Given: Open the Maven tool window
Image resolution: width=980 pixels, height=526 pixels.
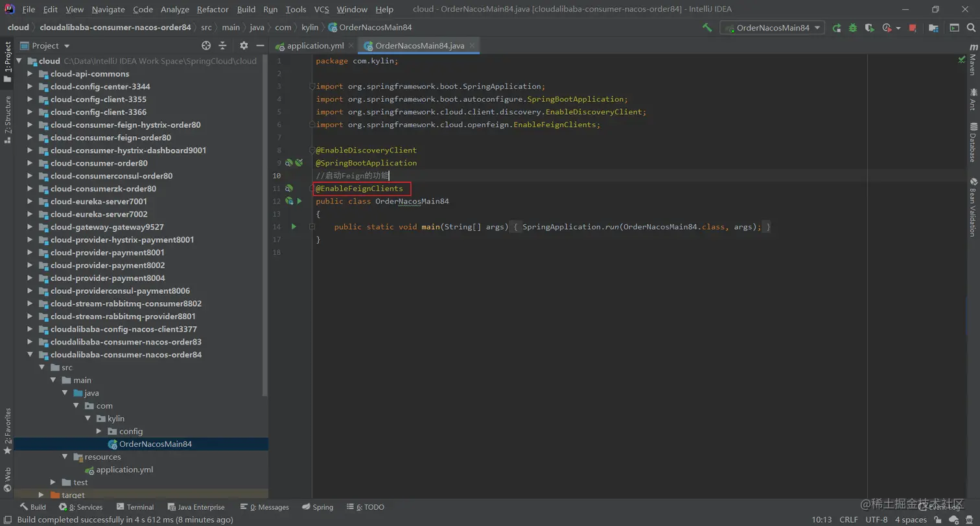Looking at the screenshot, I should pyautogui.click(x=973, y=60).
